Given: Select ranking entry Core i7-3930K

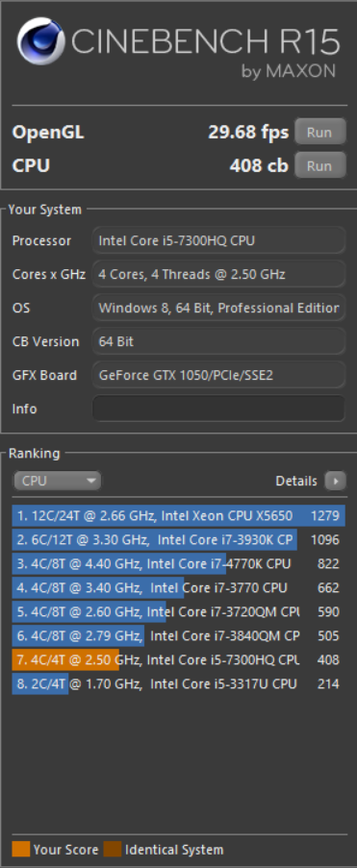Looking at the screenshot, I should pos(179,539).
